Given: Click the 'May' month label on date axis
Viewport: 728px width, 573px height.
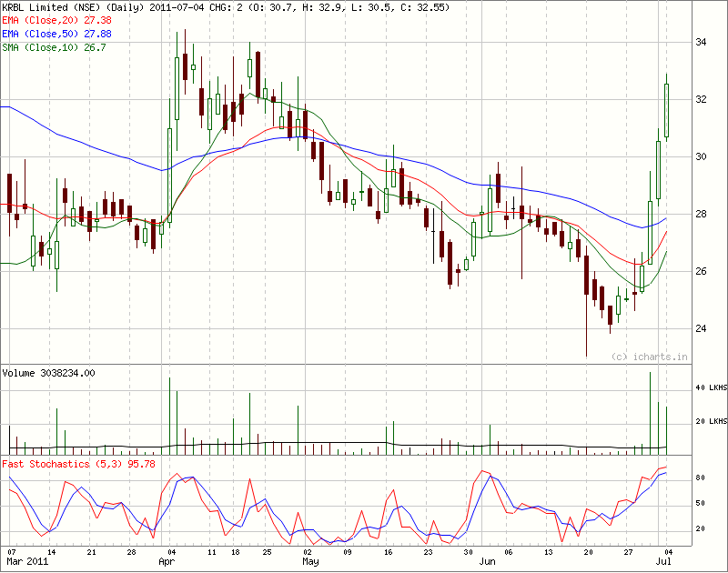Looking at the screenshot, I should coord(310,561).
